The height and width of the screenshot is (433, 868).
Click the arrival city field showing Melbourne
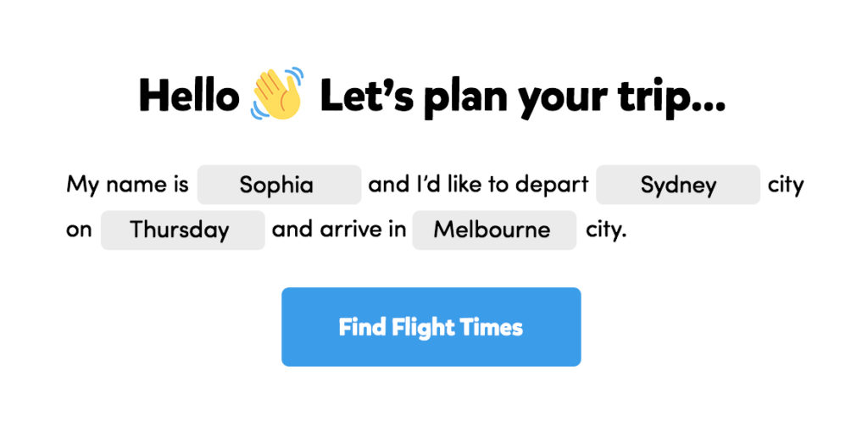(494, 230)
